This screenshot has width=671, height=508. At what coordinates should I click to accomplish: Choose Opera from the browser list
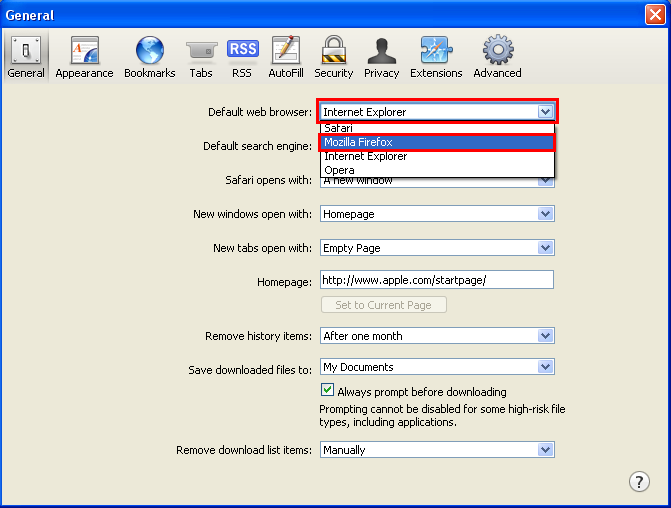tap(437, 170)
